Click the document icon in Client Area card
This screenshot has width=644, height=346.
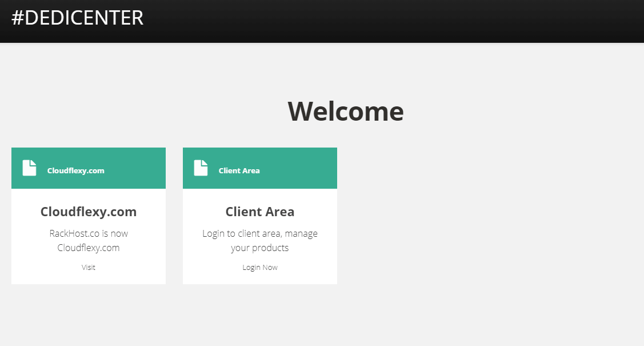tap(201, 168)
